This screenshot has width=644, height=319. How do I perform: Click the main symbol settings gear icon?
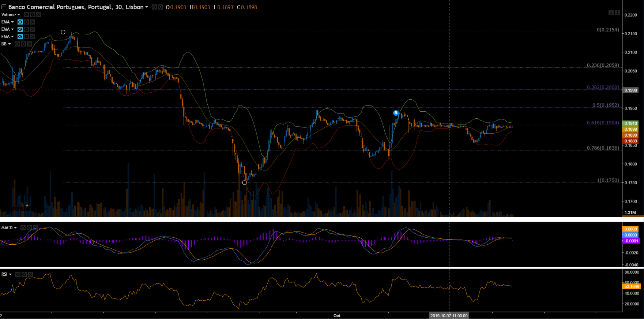161,7
